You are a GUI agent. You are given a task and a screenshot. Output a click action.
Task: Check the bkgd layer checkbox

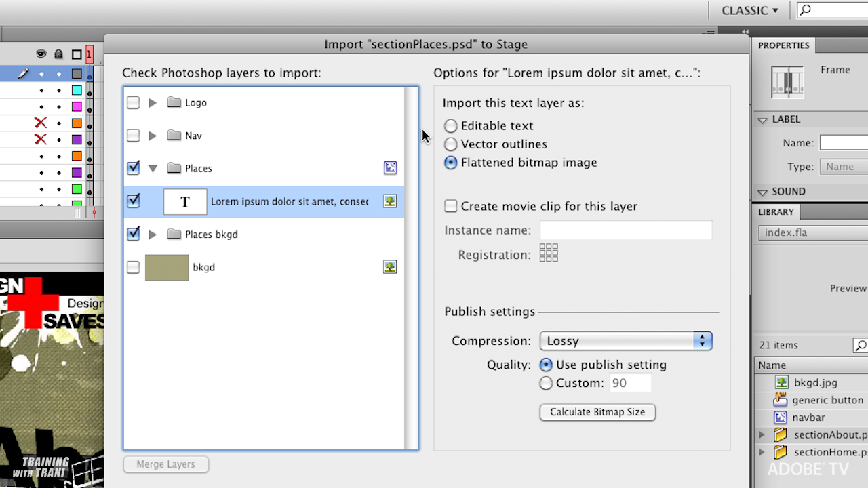click(133, 267)
